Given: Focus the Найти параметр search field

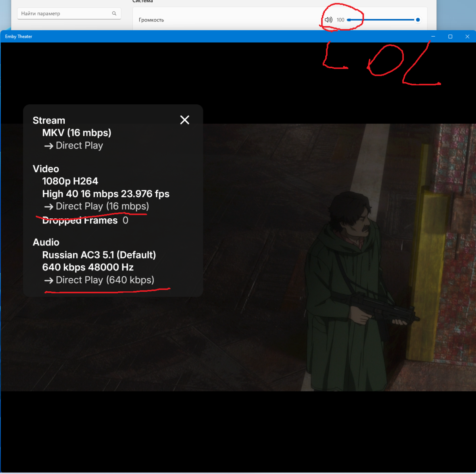Looking at the screenshot, I should (x=69, y=13).
